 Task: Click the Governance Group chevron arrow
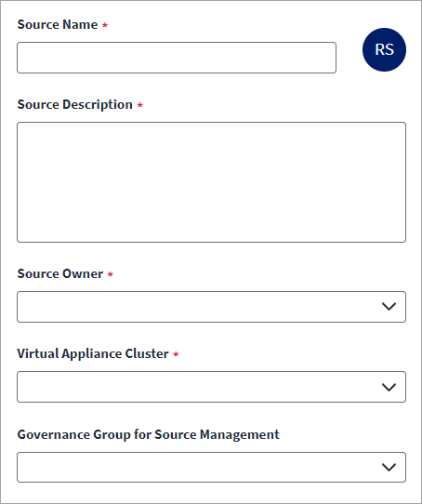pyautogui.click(x=389, y=467)
